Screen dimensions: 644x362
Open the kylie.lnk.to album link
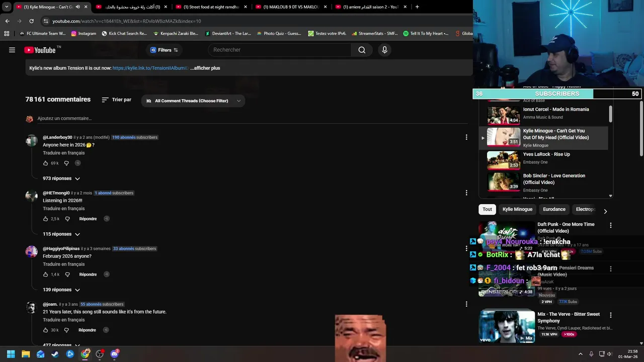(x=150, y=68)
